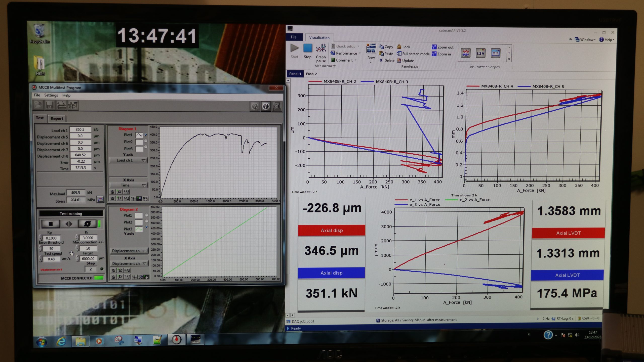Click the Diagram 1 X-axis lock icon

pos(112,192)
